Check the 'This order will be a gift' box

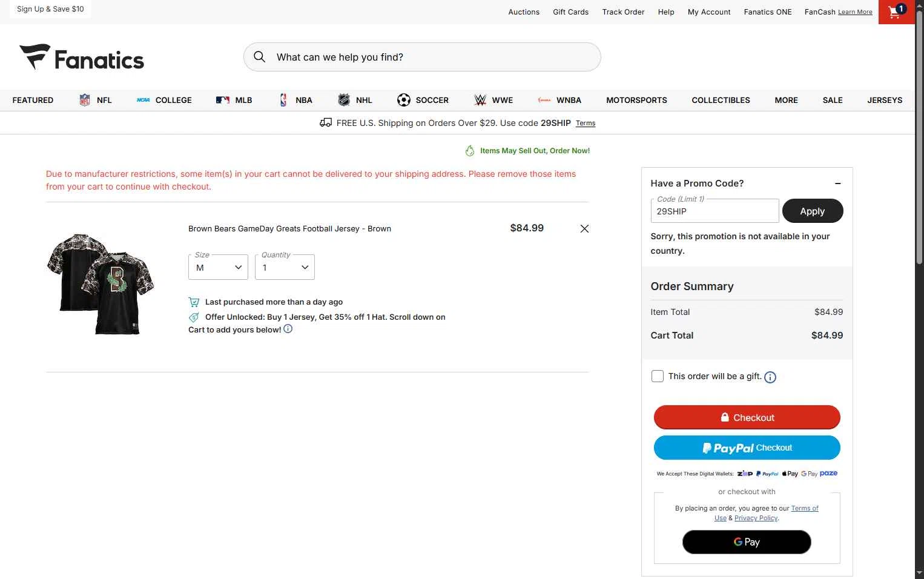click(x=658, y=376)
